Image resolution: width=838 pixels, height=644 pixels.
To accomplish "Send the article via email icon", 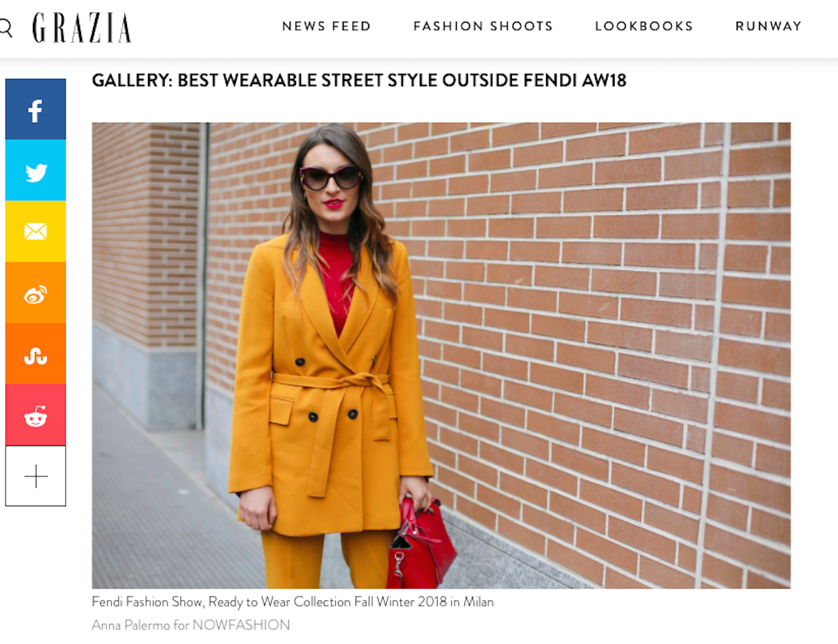I will 36,231.
